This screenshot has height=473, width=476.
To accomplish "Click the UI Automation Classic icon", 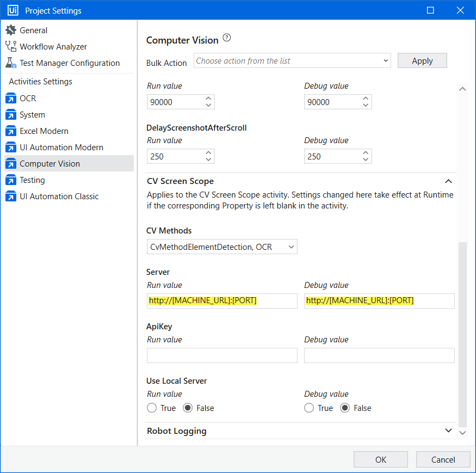I will pos(11,196).
